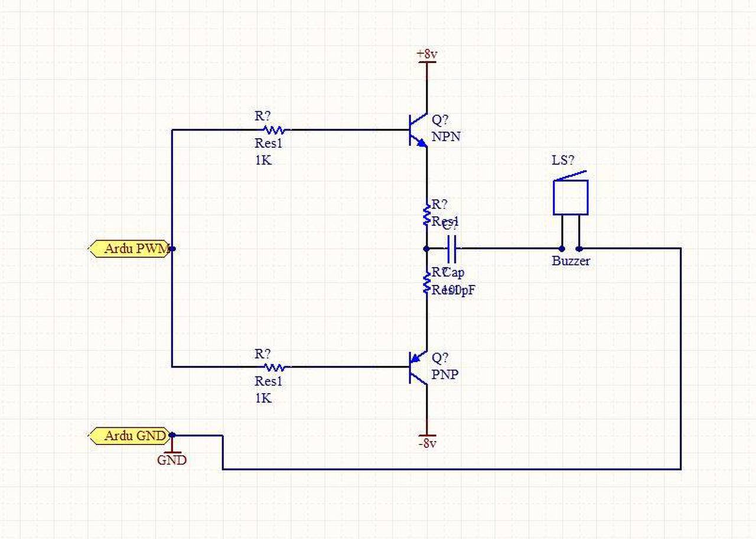Select the capacitor symbol near Cap label

451,249
